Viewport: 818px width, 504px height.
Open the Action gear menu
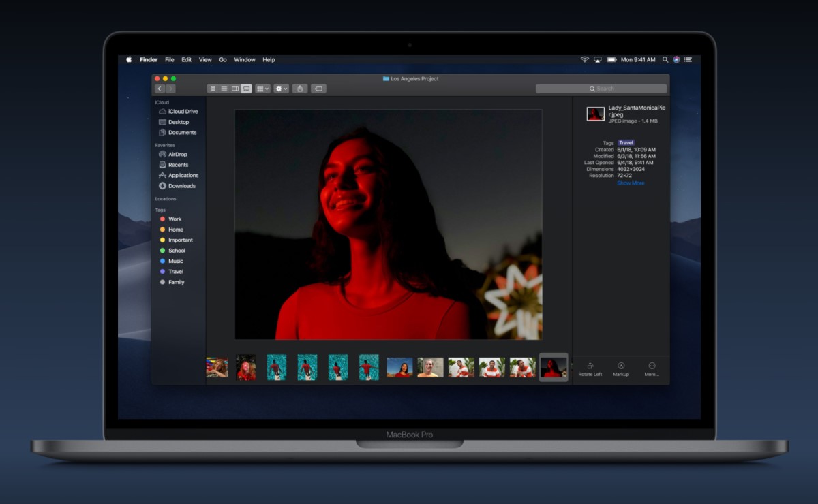(x=281, y=89)
